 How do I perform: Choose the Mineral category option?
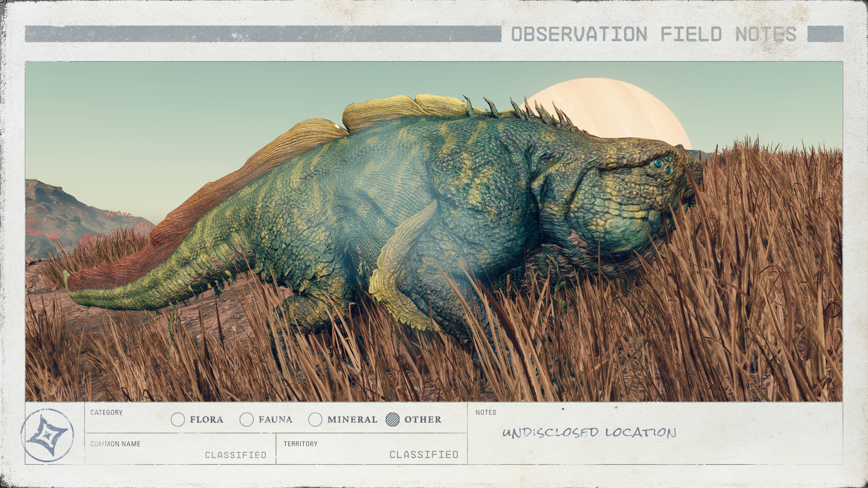point(315,419)
